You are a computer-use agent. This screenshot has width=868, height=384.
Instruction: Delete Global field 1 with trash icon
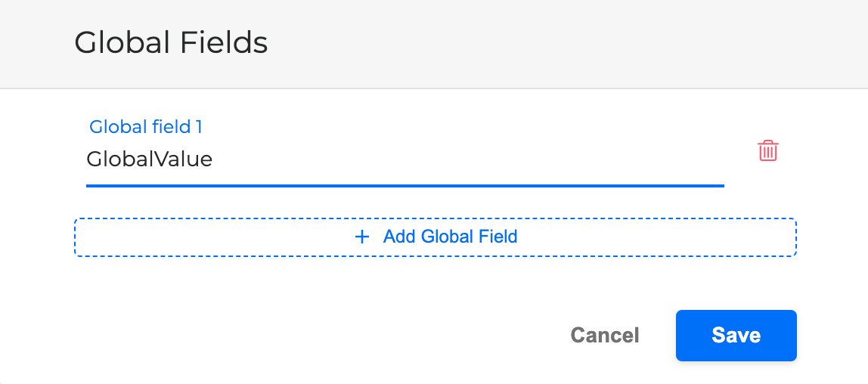click(767, 151)
